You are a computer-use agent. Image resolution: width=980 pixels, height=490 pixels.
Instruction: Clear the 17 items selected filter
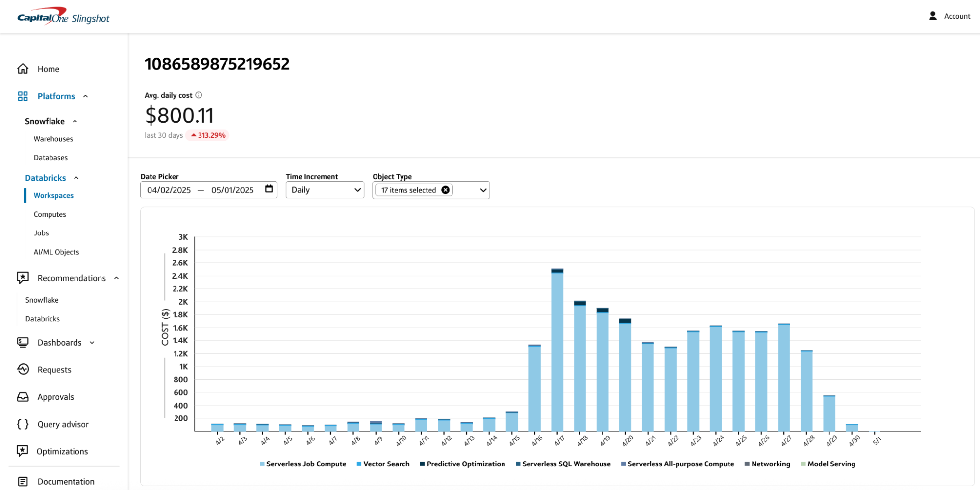pyautogui.click(x=445, y=190)
